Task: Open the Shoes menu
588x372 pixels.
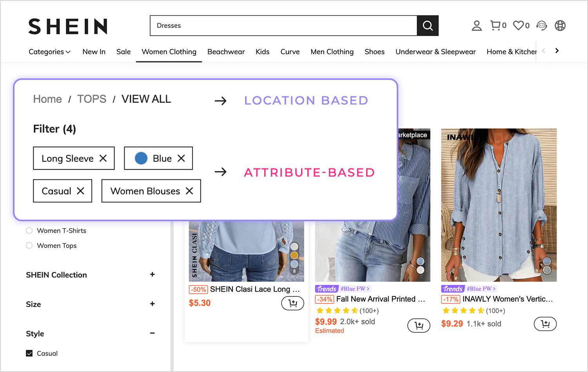Action: tap(375, 52)
